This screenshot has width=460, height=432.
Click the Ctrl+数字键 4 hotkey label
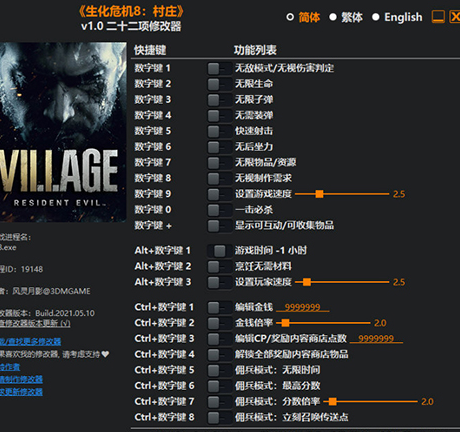(x=164, y=354)
